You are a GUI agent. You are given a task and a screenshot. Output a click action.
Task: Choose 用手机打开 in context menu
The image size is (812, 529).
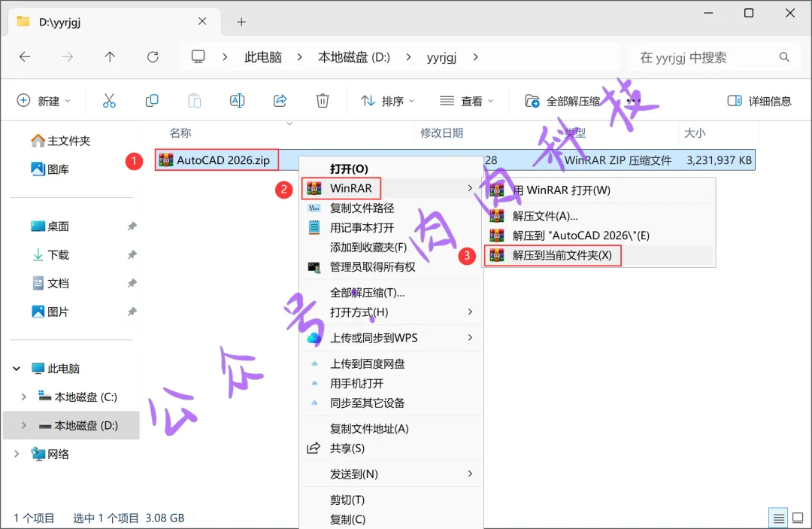390,384
